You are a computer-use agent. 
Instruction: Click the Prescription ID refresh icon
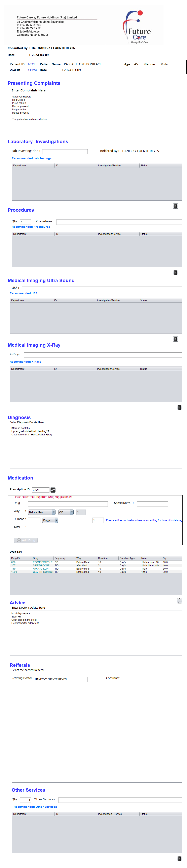tap(53, 490)
